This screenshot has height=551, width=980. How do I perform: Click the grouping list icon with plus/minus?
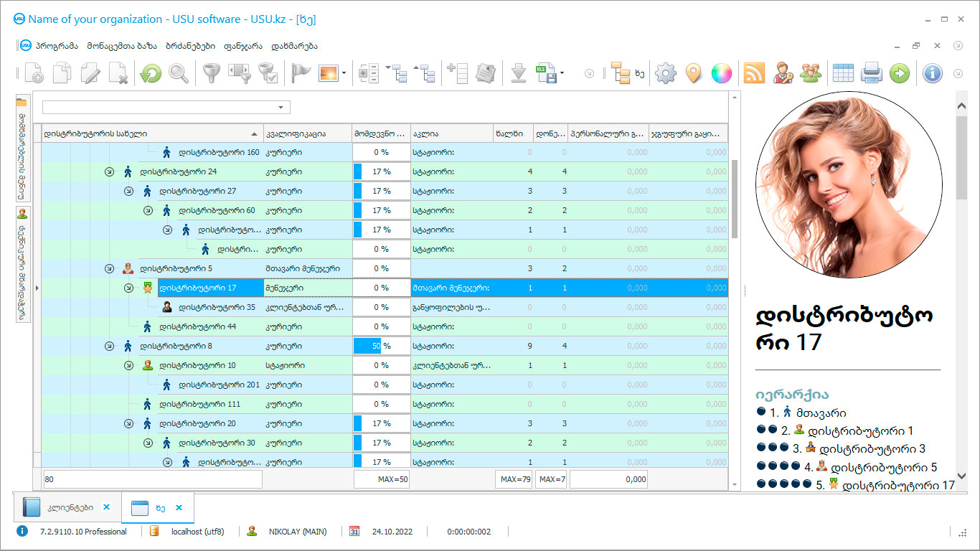367,73
